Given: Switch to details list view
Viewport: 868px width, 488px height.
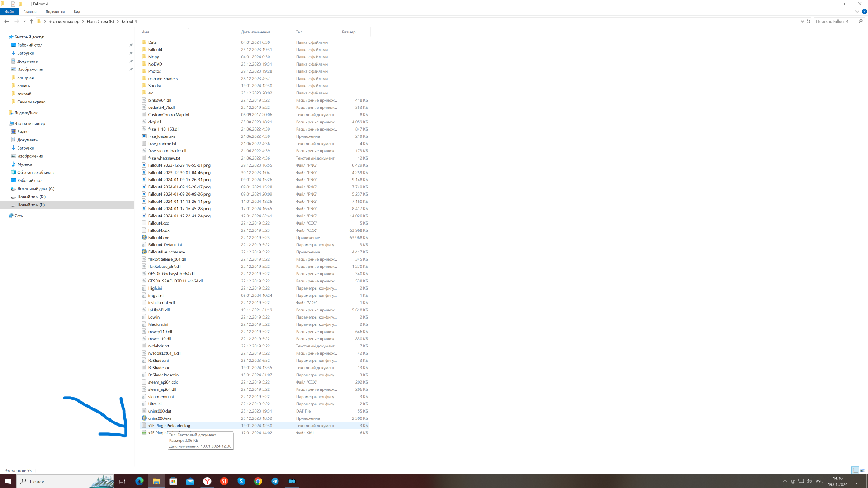Looking at the screenshot, I should (855, 470).
